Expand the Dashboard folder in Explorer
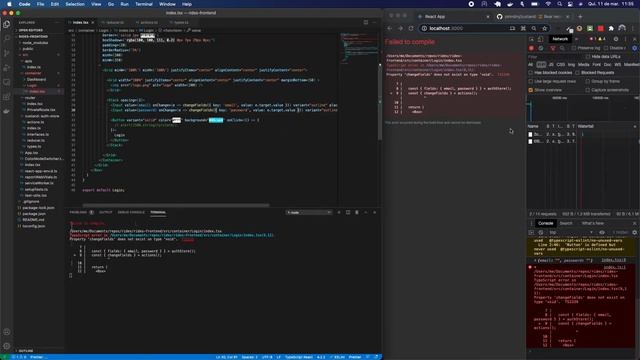Viewport: 640px width, 360px height. pos(36,79)
